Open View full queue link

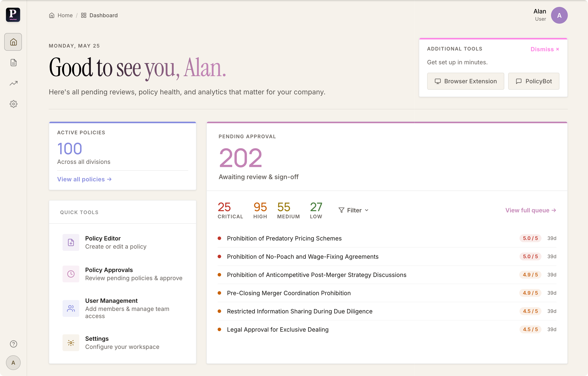(x=531, y=210)
